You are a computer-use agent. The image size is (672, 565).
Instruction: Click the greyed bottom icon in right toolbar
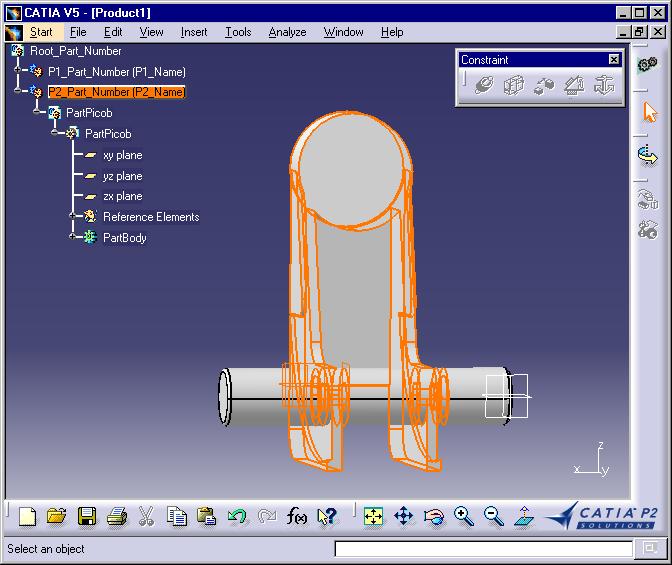pyautogui.click(x=647, y=230)
